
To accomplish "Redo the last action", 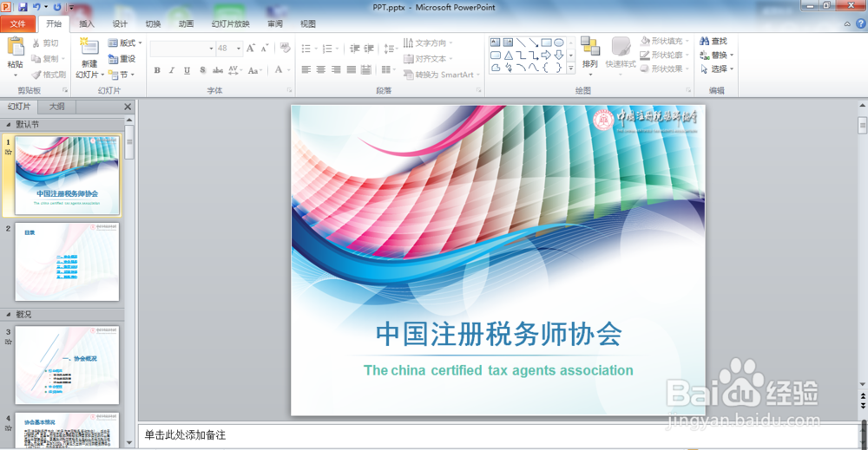I will 56,7.
